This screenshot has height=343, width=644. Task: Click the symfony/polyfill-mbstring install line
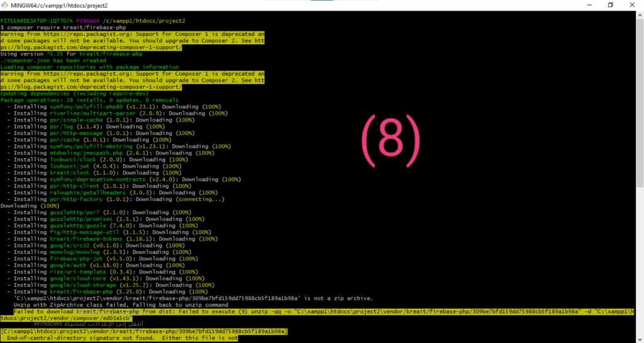click(x=119, y=146)
